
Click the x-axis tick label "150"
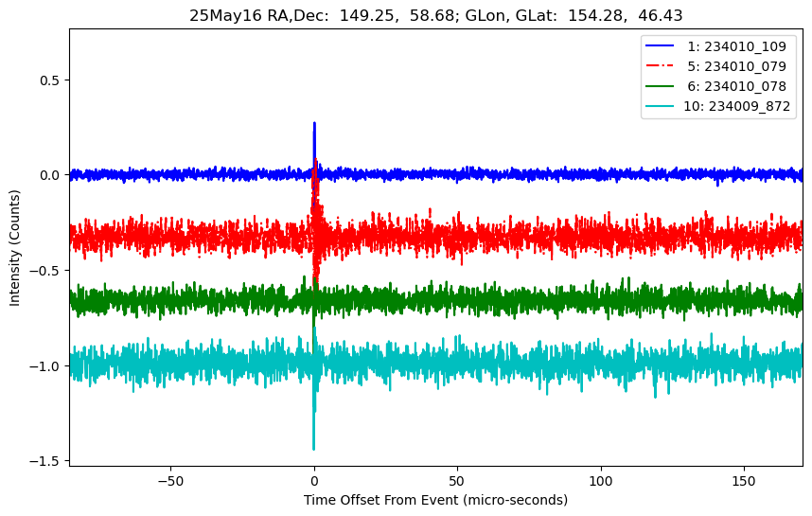point(744,481)
